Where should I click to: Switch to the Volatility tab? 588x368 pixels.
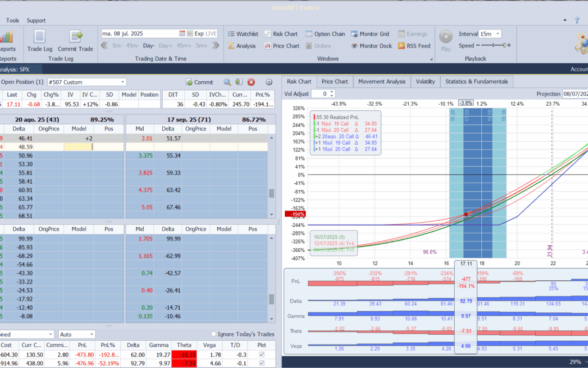425,81
